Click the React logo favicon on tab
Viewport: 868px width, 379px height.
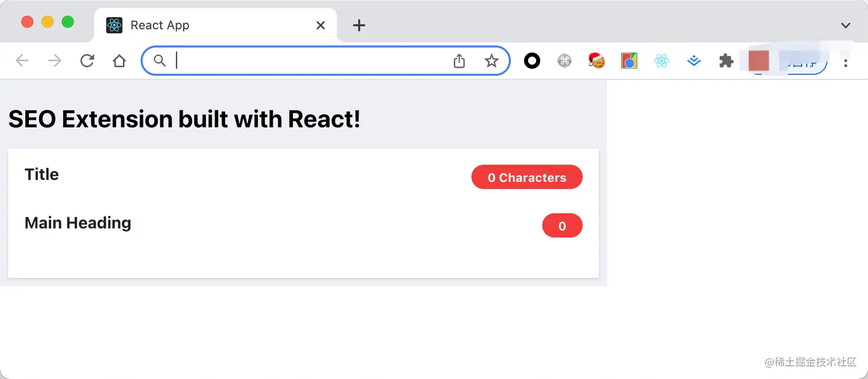114,25
